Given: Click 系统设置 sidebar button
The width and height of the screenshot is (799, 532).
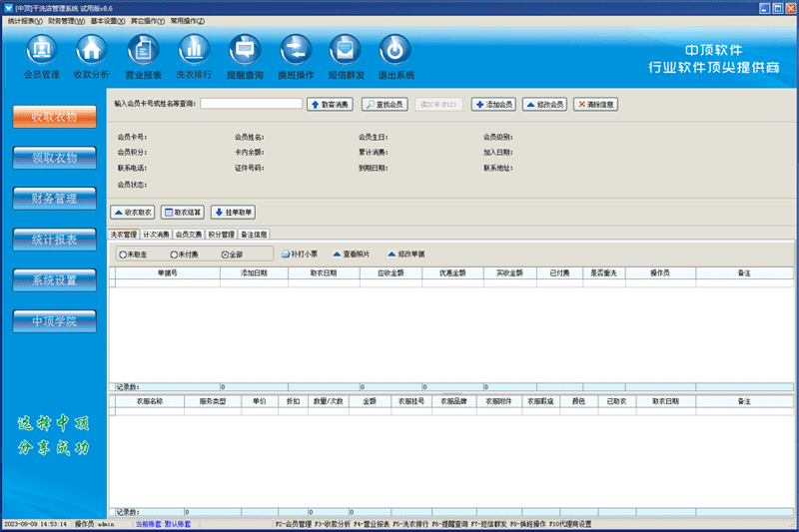Looking at the screenshot, I should click(x=55, y=280).
